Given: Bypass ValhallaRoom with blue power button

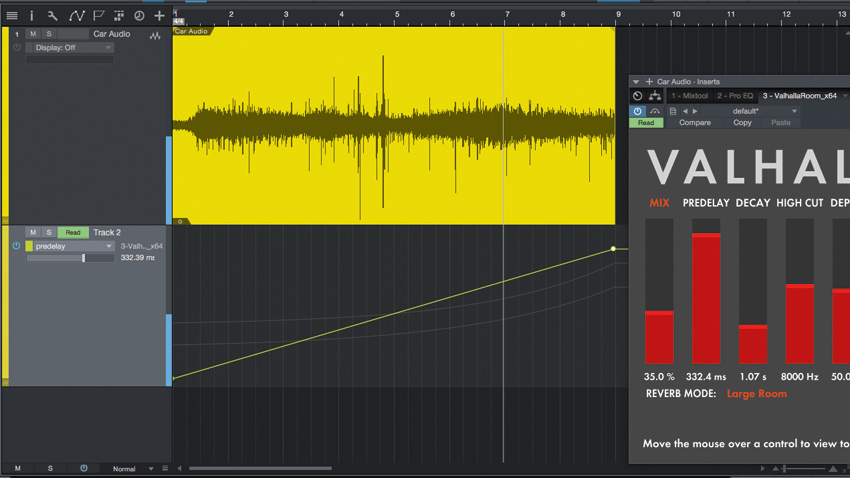Looking at the screenshot, I should click(x=638, y=111).
